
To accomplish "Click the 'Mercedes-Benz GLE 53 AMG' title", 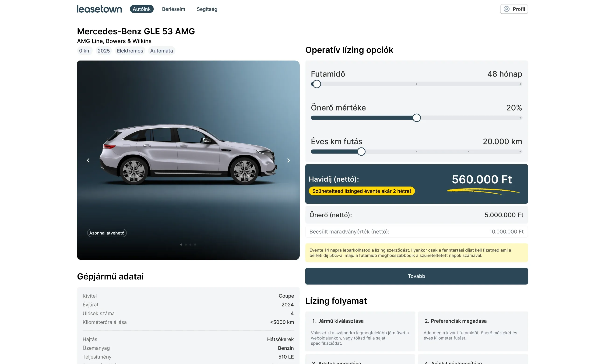I will click(136, 31).
